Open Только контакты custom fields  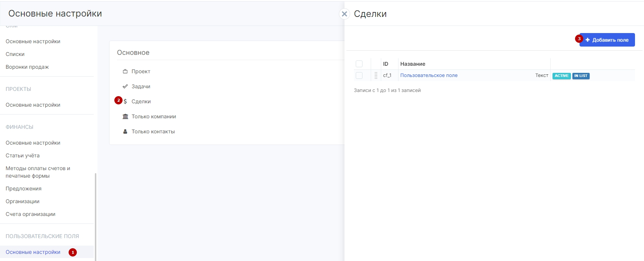(153, 131)
